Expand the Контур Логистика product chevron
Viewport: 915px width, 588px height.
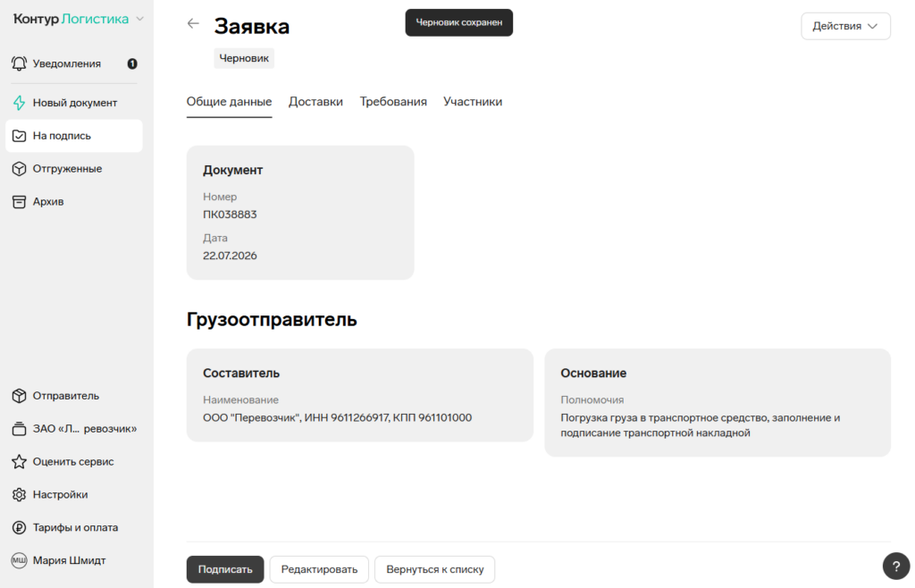tap(140, 20)
